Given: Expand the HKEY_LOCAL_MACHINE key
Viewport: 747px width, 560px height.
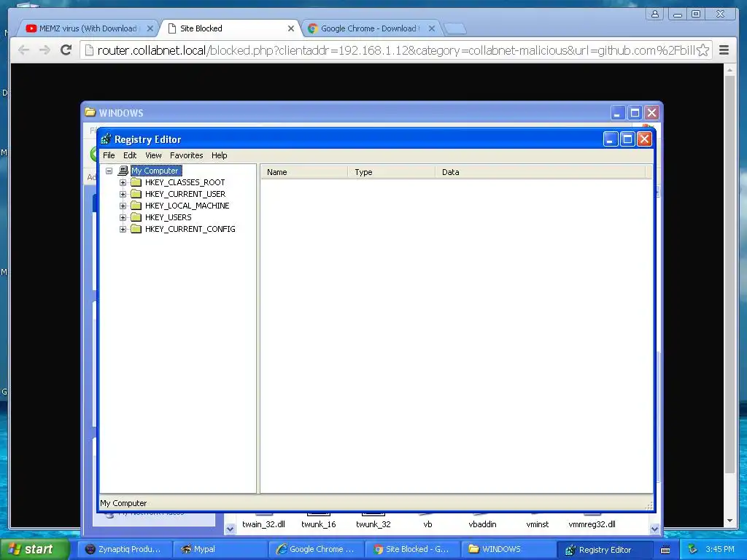Looking at the screenshot, I should point(123,206).
